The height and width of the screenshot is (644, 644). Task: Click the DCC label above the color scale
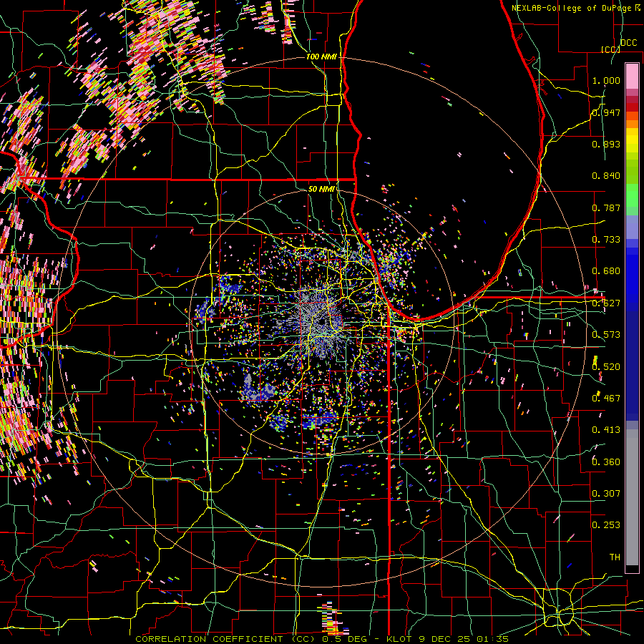[x=629, y=43]
